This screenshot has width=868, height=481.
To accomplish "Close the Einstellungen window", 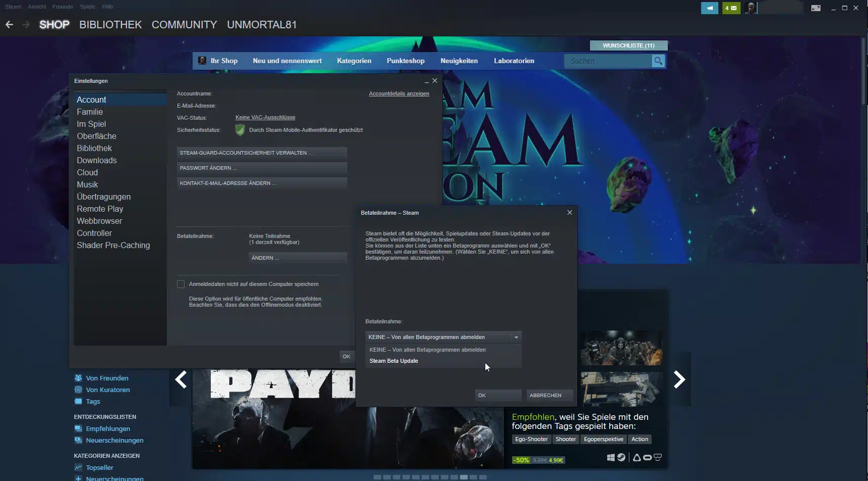I will [x=435, y=81].
